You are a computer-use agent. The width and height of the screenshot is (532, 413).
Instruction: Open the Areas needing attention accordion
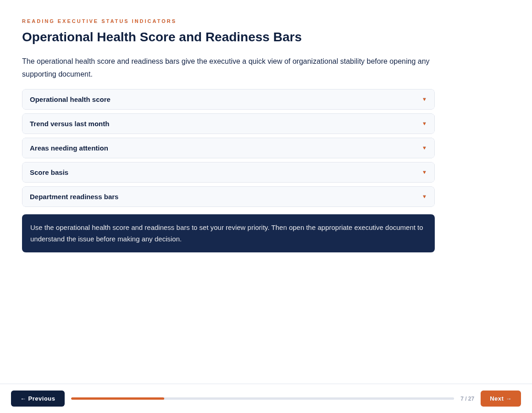(228, 148)
